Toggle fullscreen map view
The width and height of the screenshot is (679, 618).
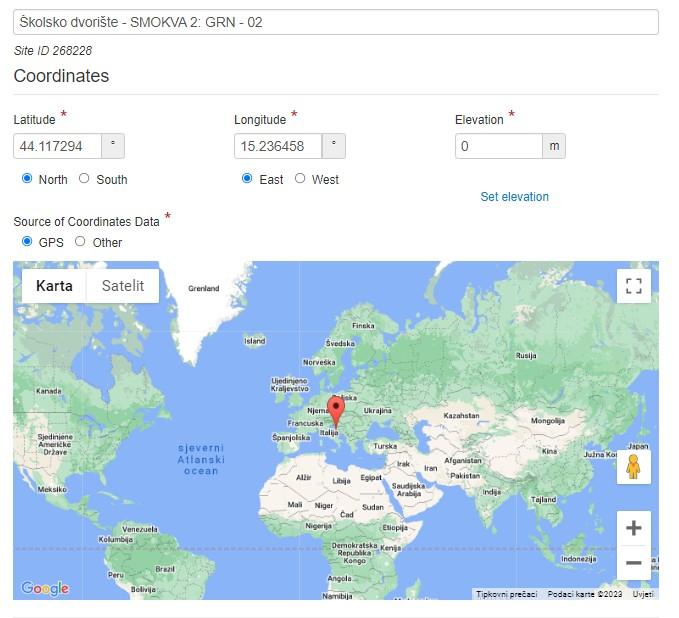pos(633,286)
